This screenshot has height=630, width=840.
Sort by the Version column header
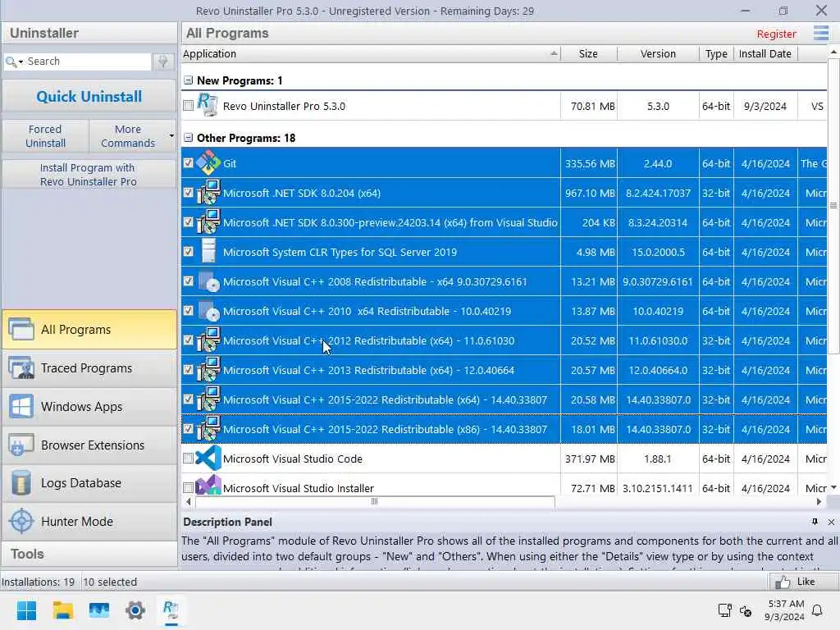pos(658,53)
